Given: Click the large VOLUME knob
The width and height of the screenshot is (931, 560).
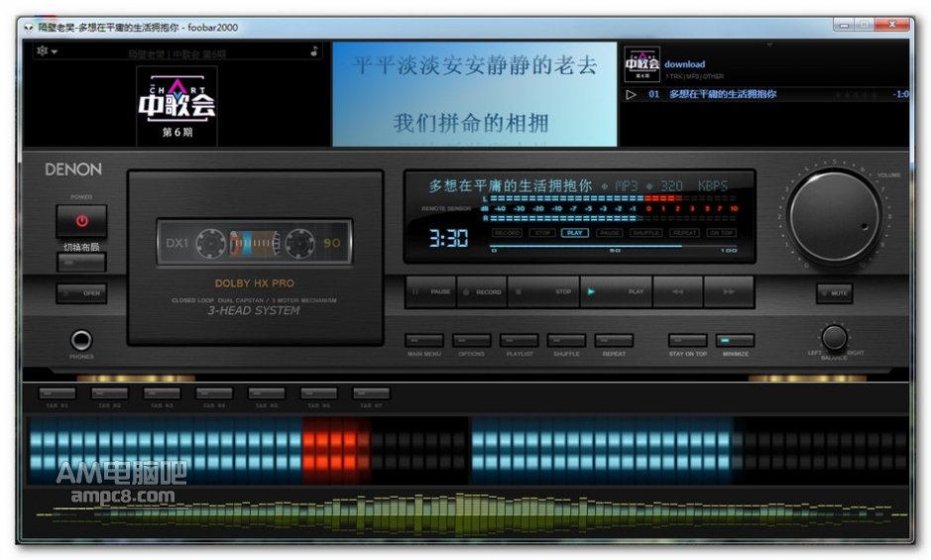Looking at the screenshot, I should pos(834,217).
